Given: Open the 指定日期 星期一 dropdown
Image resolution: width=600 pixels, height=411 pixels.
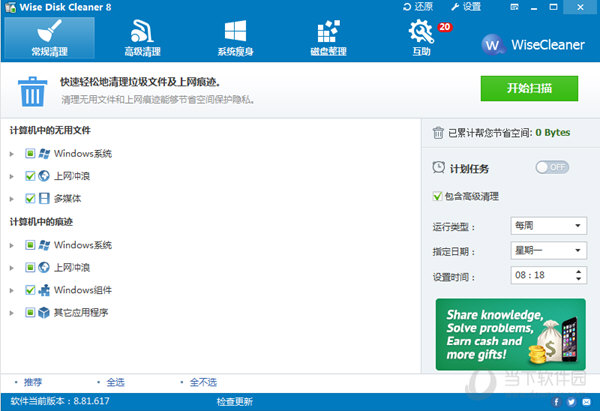Looking at the screenshot, I should pos(548,251).
